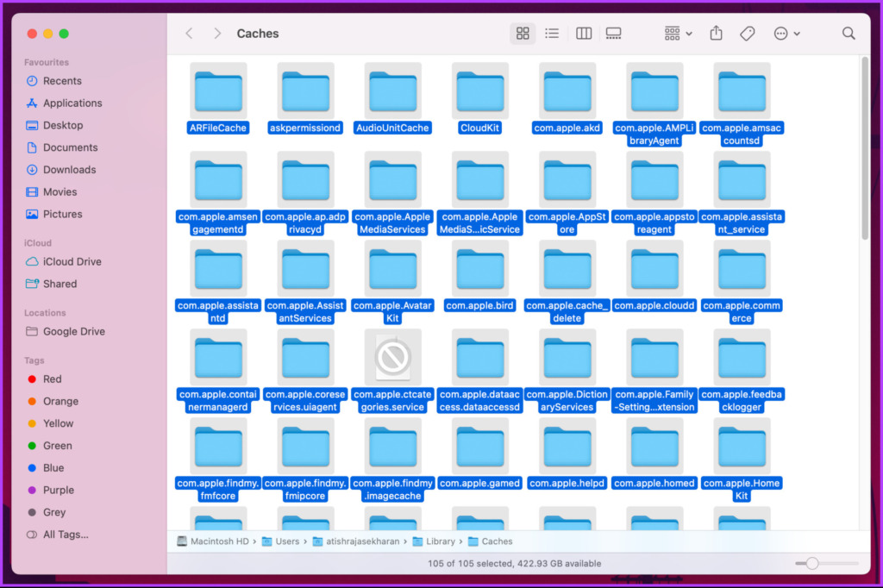Switch to gallery view

click(x=613, y=34)
